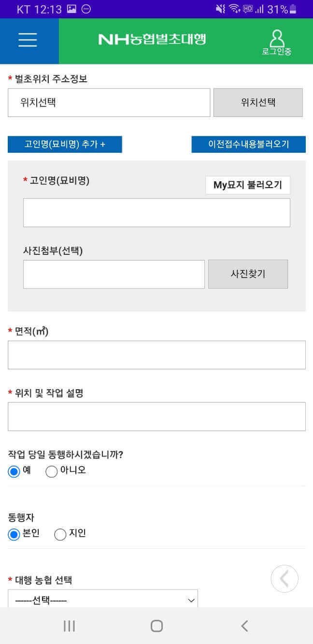This screenshot has width=313, height=644.
Task: Click the 로그인중 profile icon
Action: (x=277, y=41)
